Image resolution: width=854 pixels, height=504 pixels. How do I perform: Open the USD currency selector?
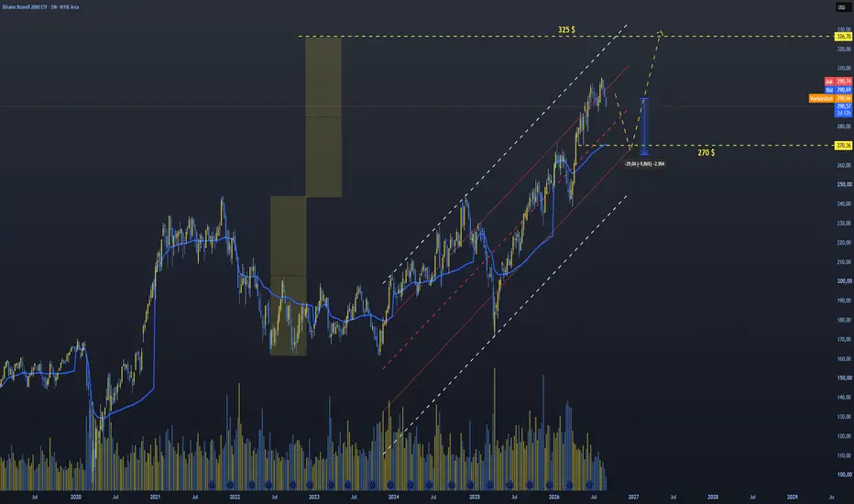tap(841, 7)
